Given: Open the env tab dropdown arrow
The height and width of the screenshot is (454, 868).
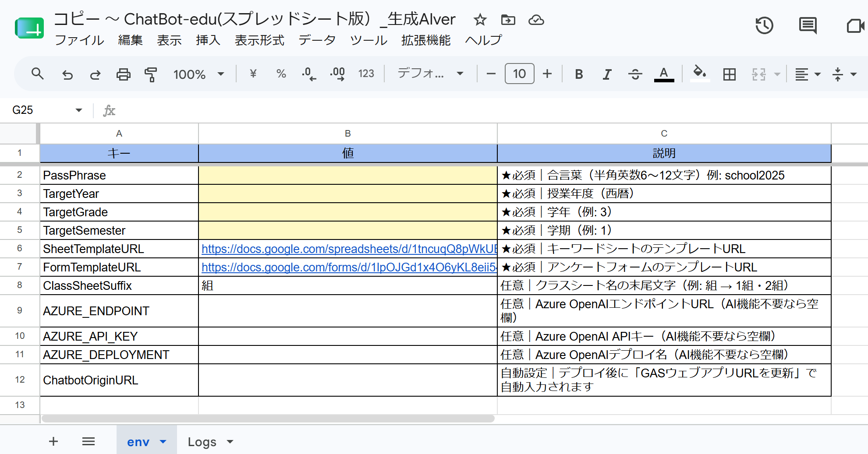Looking at the screenshot, I should pos(163,441).
